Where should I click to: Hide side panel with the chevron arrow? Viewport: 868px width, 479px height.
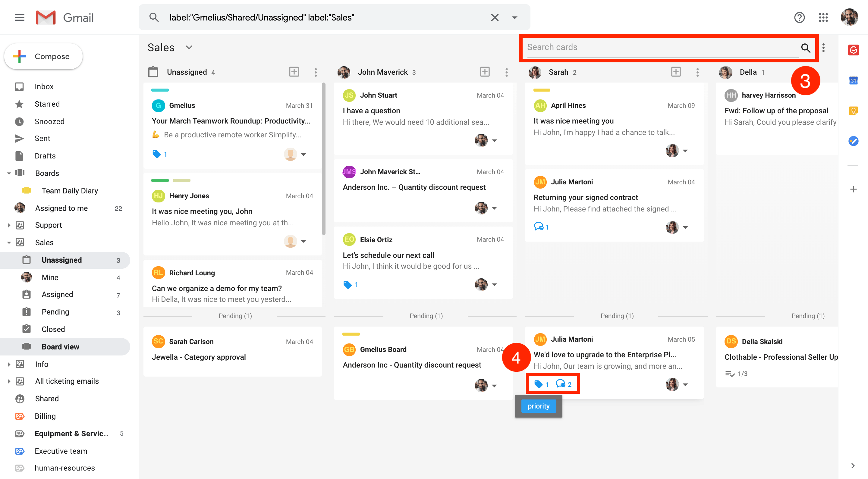click(x=853, y=465)
